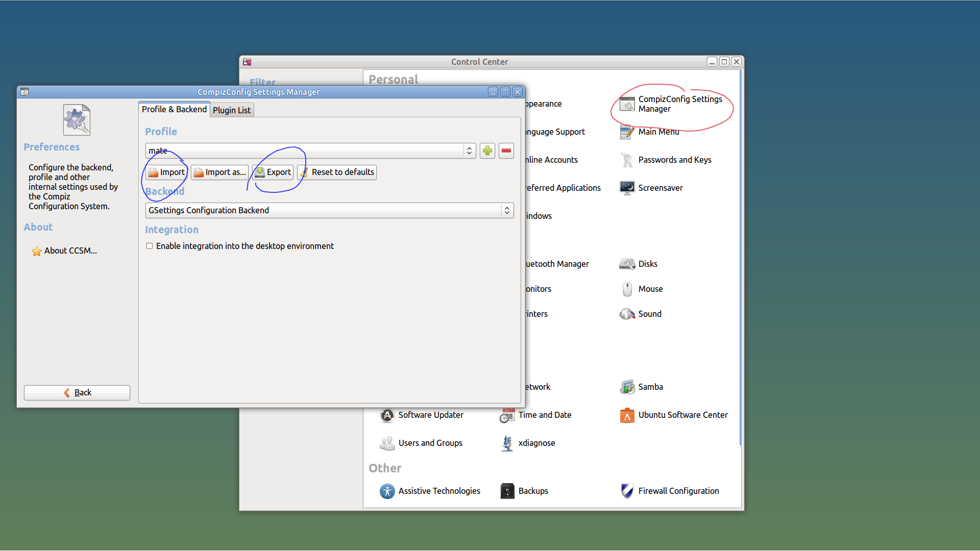Click the Back button in CCSM
Screen dimensions: 980x551
click(77, 392)
